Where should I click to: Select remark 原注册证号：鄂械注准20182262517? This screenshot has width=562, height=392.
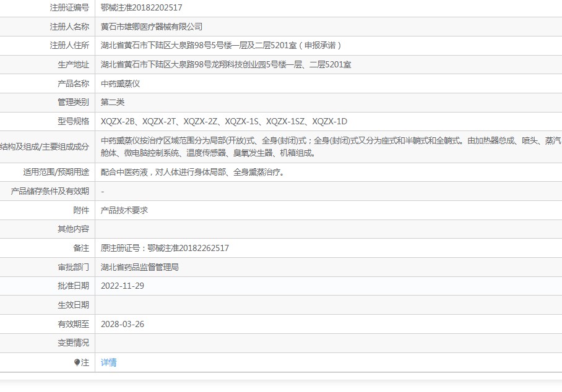[x=165, y=248]
